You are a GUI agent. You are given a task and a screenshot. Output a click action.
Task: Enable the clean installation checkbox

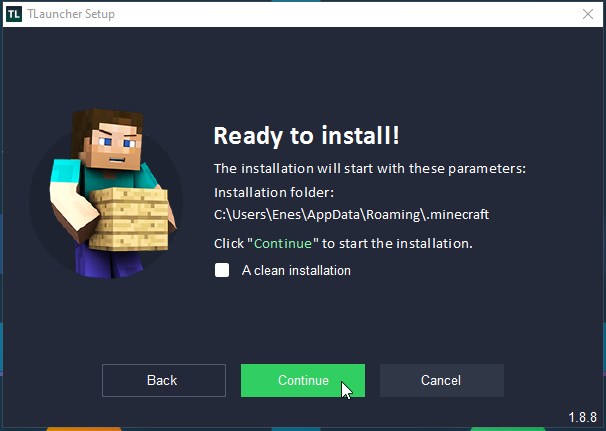222,270
